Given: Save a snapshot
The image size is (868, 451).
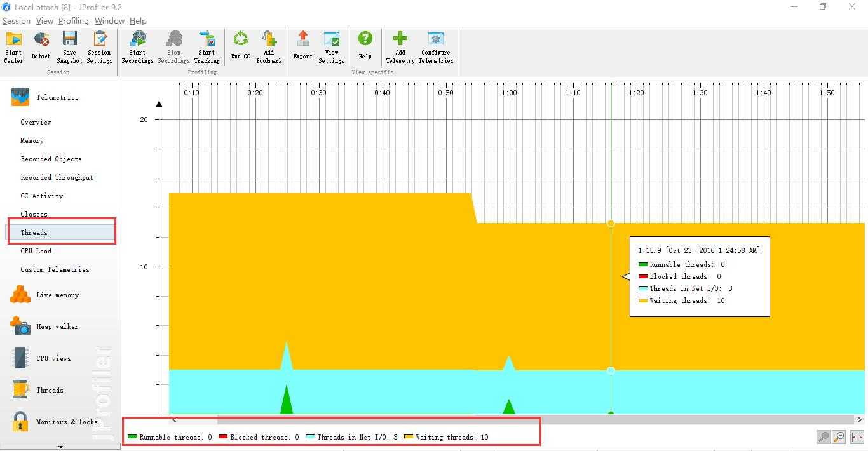Looking at the screenshot, I should [x=69, y=47].
